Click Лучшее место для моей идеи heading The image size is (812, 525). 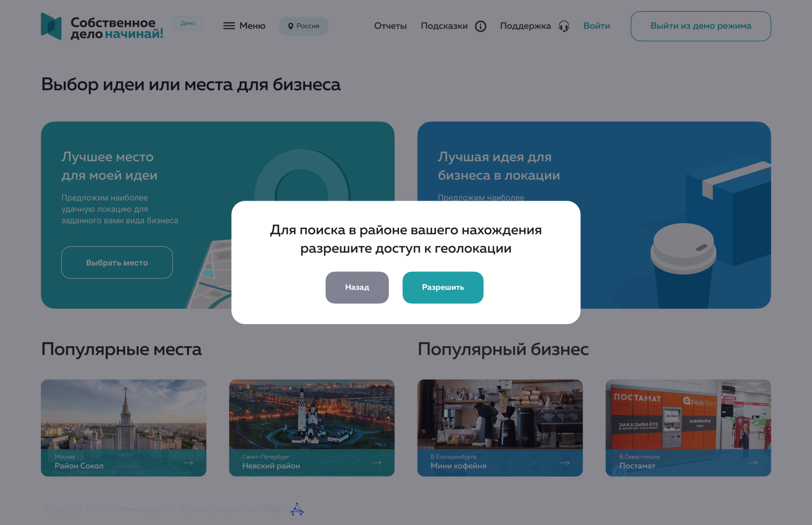(109, 166)
